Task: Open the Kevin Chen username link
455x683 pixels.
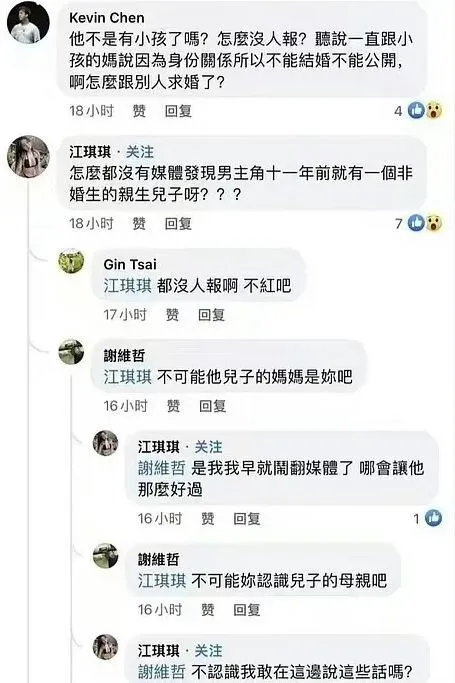Action: (107, 18)
